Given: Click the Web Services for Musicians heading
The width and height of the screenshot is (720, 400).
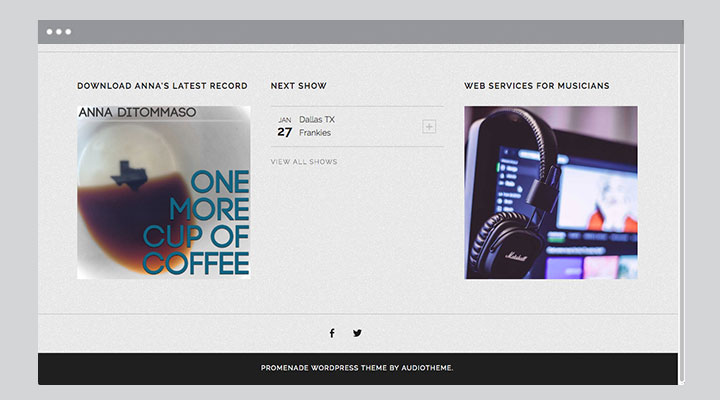Looking at the screenshot, I should point(537,86).
